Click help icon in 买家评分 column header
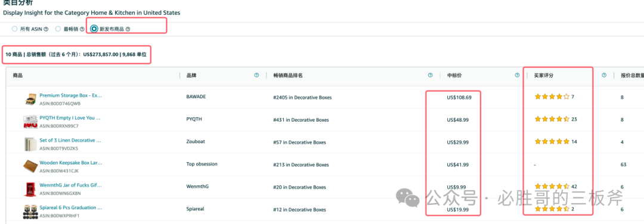This screenshot has width=644, height=224. click(604, 75)
